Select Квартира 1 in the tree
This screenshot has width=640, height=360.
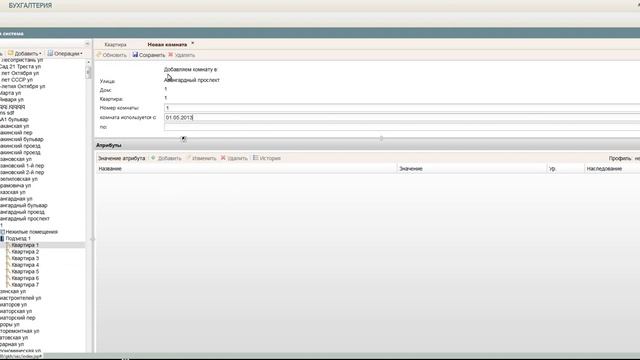pos(25,245)
